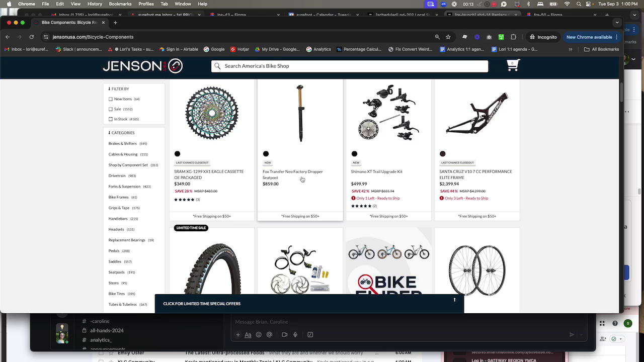Image resolution: width=644 pixels, height=362 pixels.
Task: Open macOS Spotlight search in the menu bar
Action: (x=579, y=4)
